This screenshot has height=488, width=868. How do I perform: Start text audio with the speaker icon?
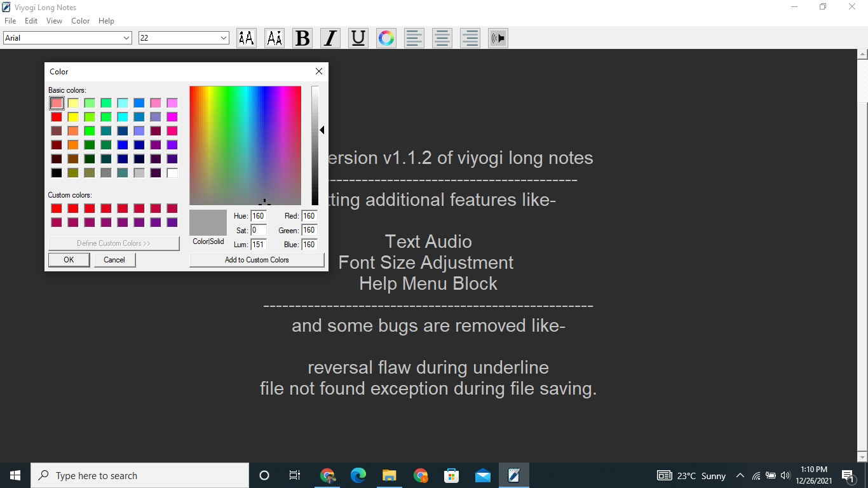click(x=498, y=38)
